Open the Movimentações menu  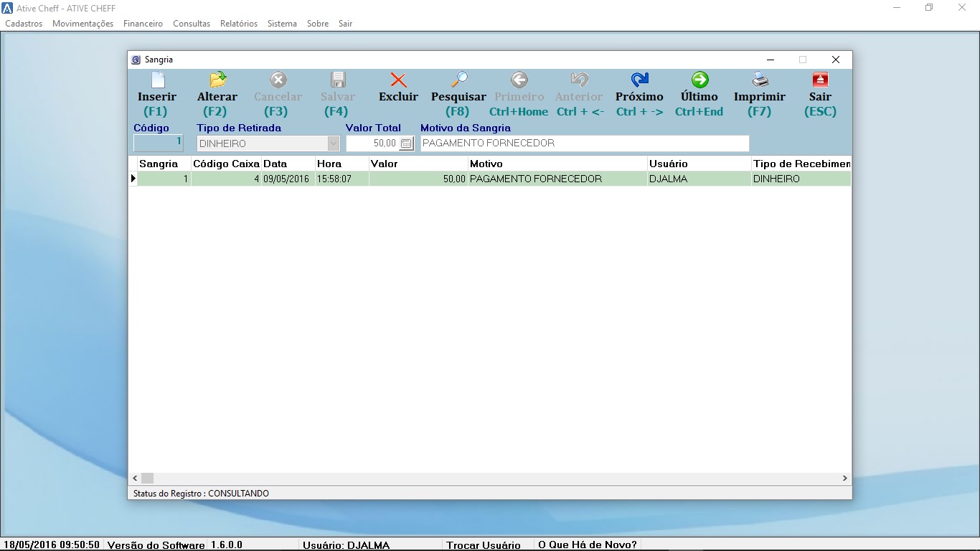83,24
